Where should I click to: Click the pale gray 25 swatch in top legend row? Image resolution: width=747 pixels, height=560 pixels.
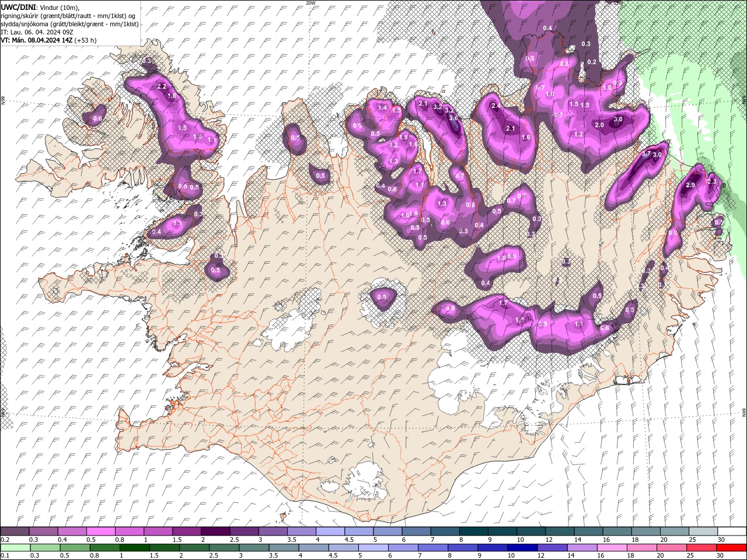tap(703, 531)
